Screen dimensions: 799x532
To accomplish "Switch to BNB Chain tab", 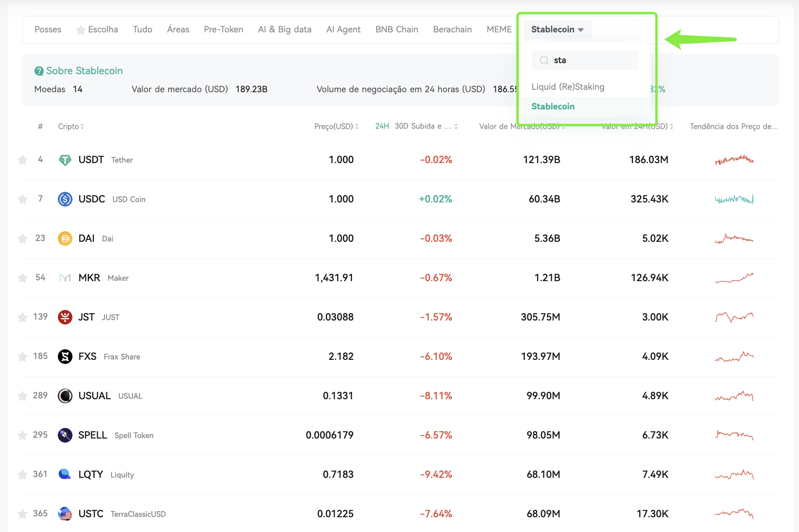I will (397, 30).
